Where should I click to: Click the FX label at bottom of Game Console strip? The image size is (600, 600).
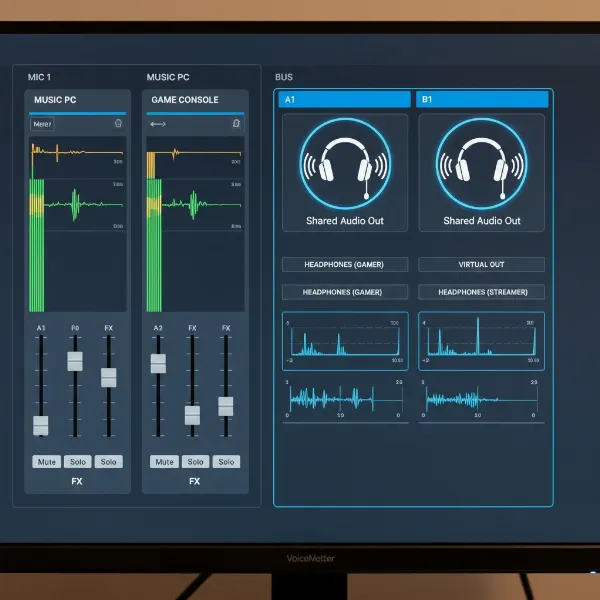pos(194,481)
